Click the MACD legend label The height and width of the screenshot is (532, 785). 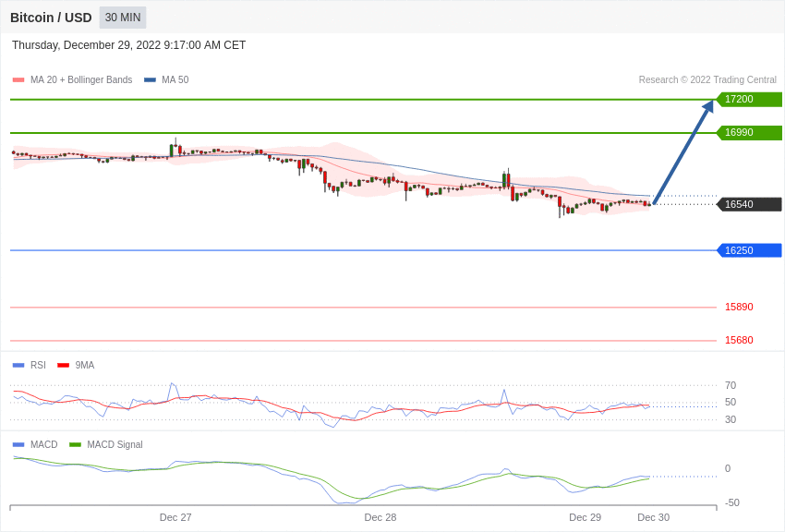coord(44,444)
